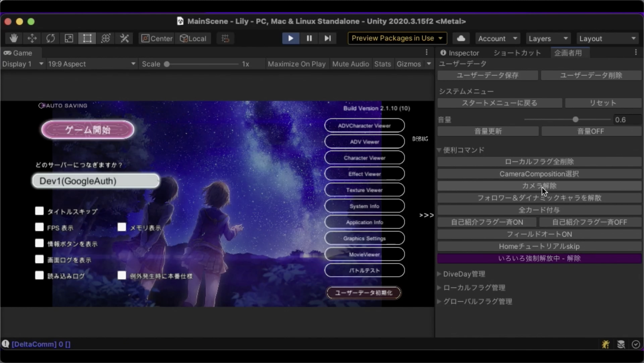The image size is (644, 363).
Task: Adjust the 音量 volume slider
Action: tap(576, 120)
